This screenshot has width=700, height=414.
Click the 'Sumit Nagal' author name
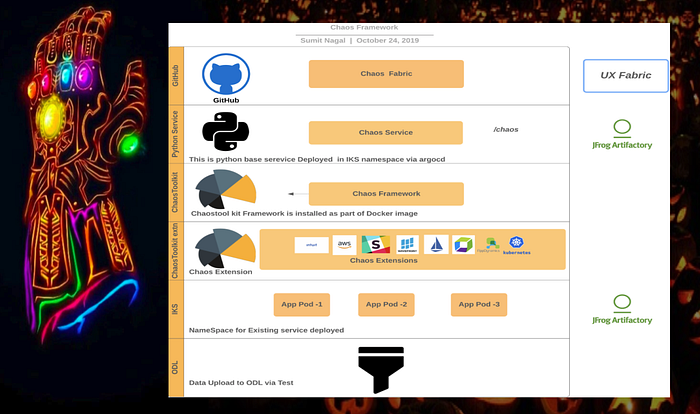point(323,40)
